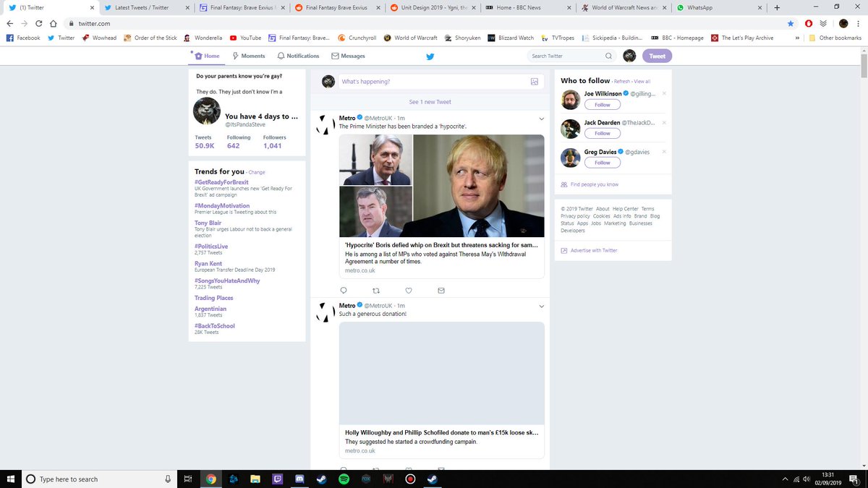
Task: Follow Joe Wilkinson
Action: click(x=603, y=104)
